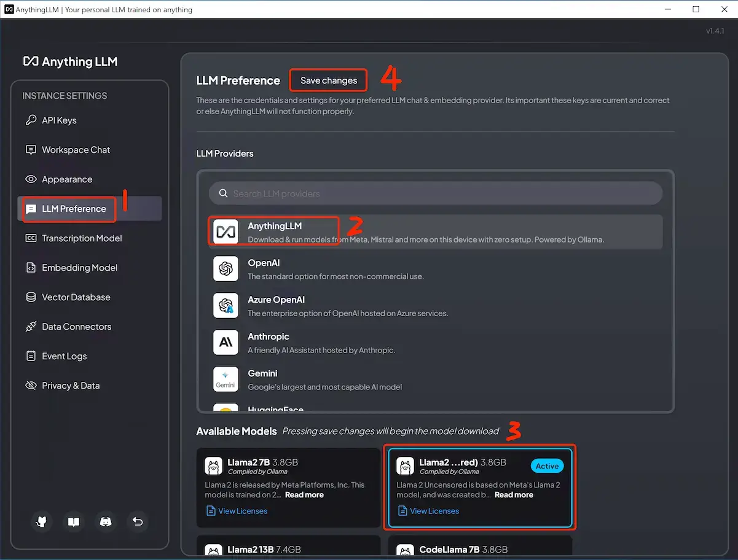This screenshot has width=738, height=560.
Task: Expand Read more on Llama2 7B description
Action: 304,495
